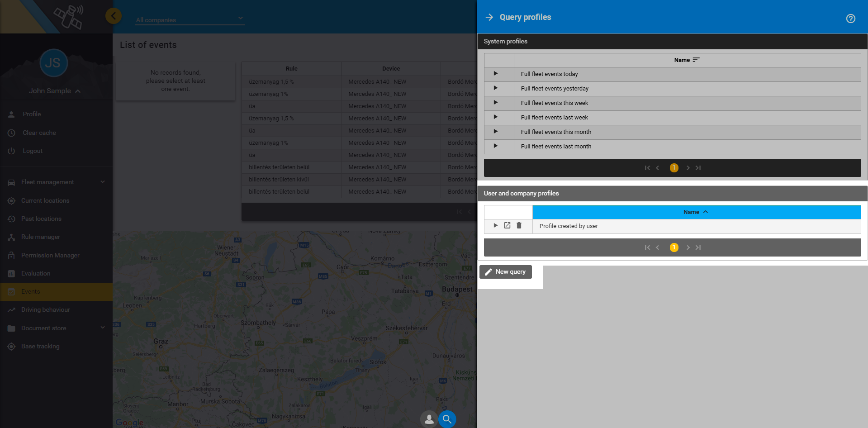Select Full fleet events this week row
This screenshot has width=868, height=428.
click(554, 103)
